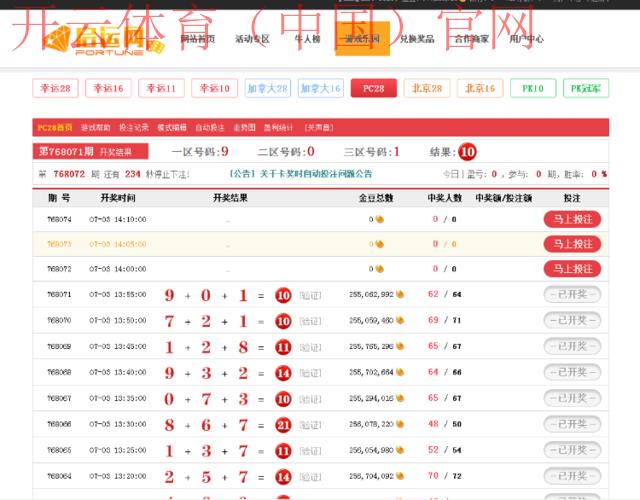Click 已开奖 button for period 768069

(x=572, y=346)
